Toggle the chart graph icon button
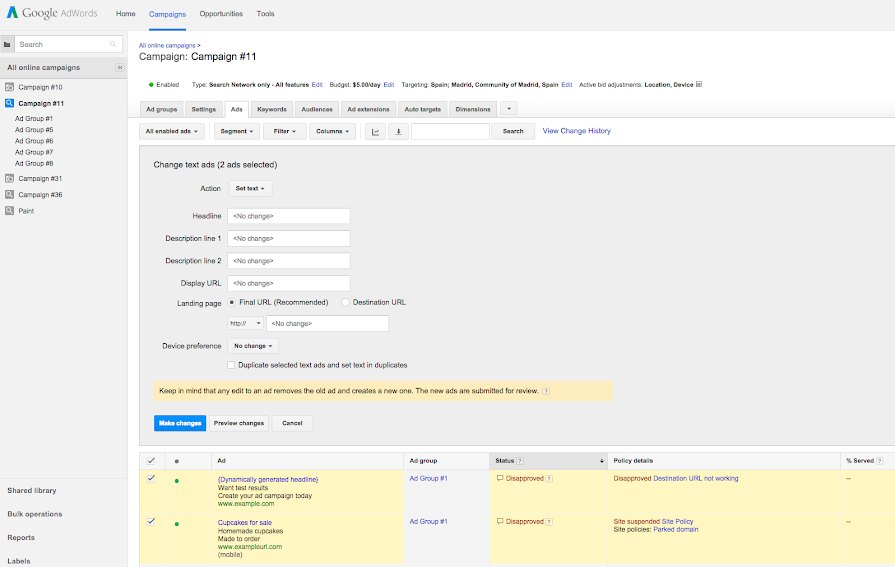This screenshot has width=895, height=567. [x=376, y=131]
